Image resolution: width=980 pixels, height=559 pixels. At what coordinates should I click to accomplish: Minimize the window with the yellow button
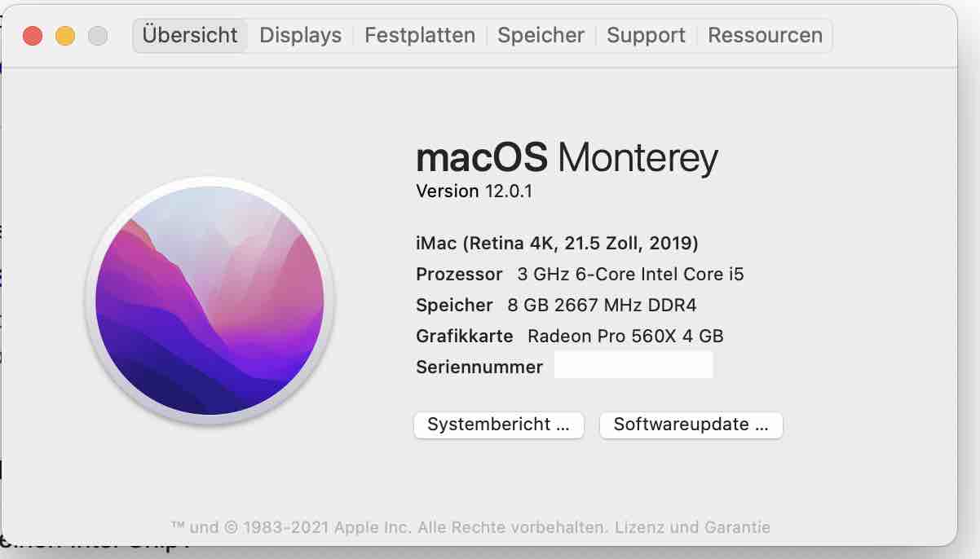point(65,36)
